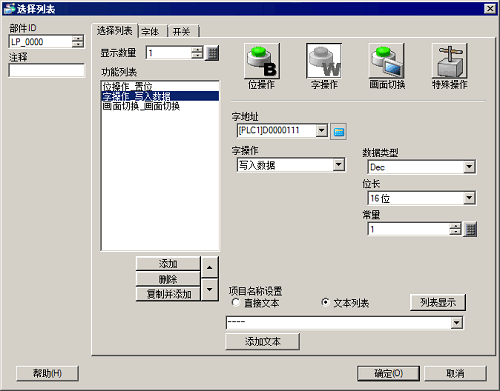500x391 pixels.
Task: Select the 字操作 word operation icon
Action: click(324, 61)
